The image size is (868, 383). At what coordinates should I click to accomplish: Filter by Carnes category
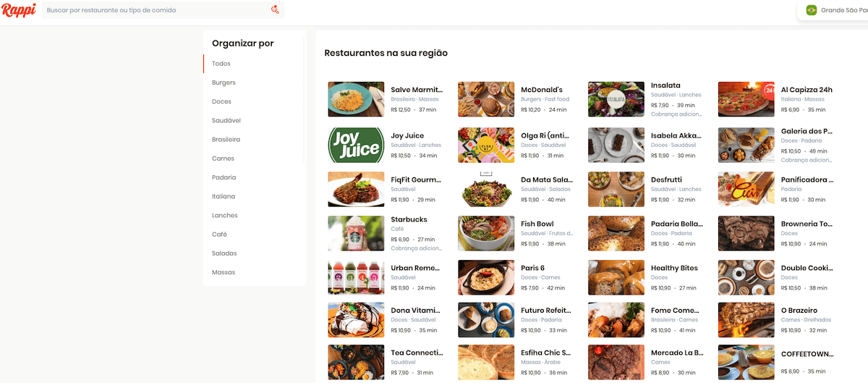tap(224, 159)
